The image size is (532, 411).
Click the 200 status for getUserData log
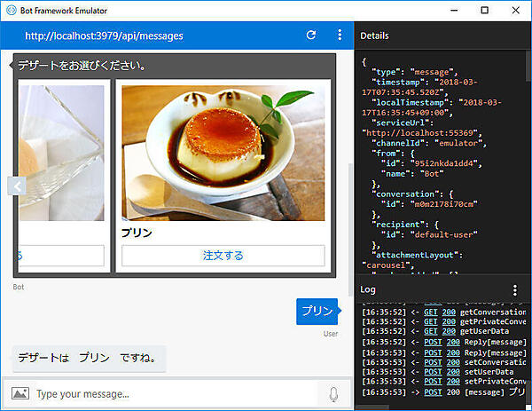pyautogui.click(x=449, y=331)
